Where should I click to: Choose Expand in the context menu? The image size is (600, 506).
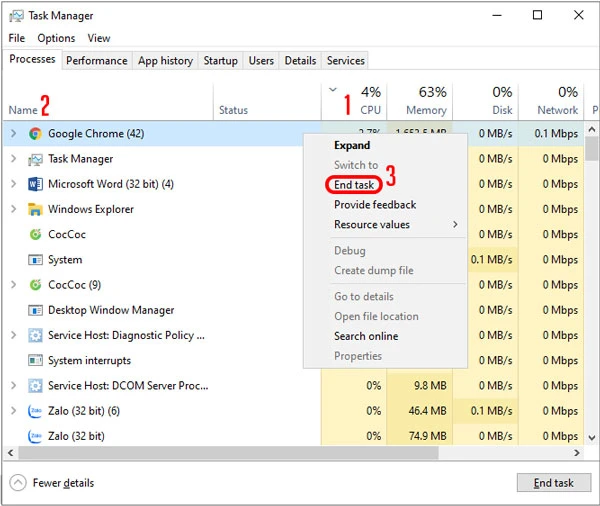pyautogui.click(x=352, y=145)
